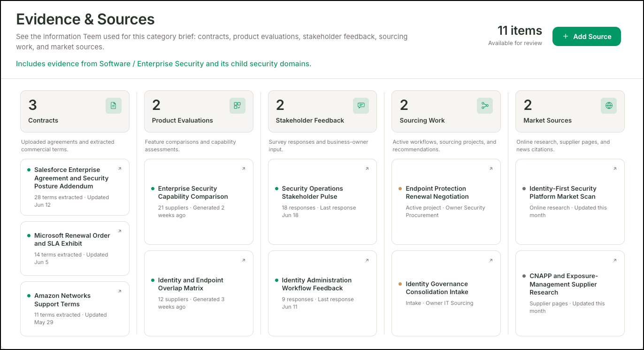The height and width of the screenshot is (350, 644).
Task: Click 'Active project · Owner Security Procurement'
Action: 445,211
